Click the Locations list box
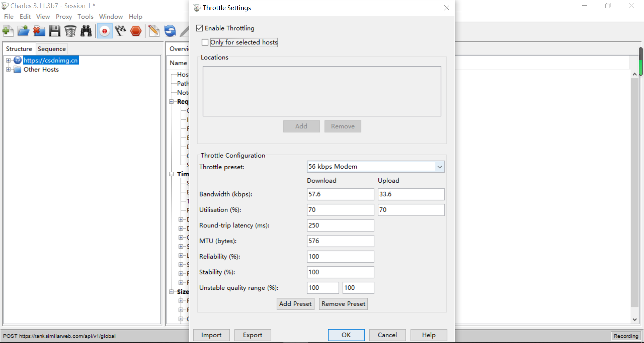 pos(322,91)
